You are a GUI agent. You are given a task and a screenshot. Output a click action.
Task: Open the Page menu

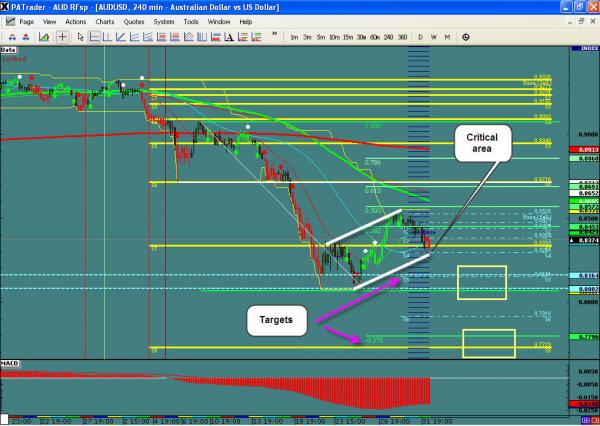pos(27,20)
